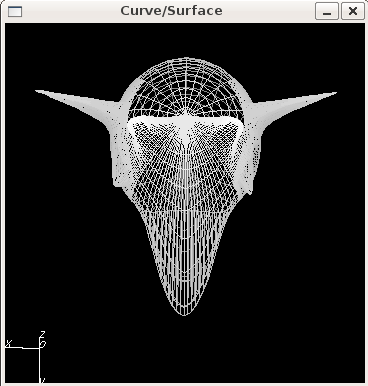Pick the bottom pointed tip of surface
Image resolution: width=368 pixels, height=386 pixels.
click(x=184, y=313)
